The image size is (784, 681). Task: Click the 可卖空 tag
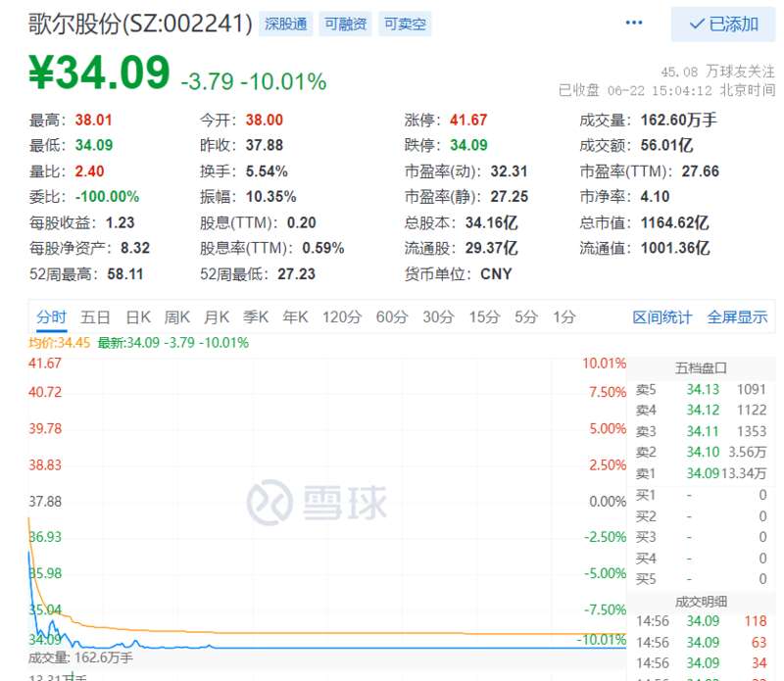click(405, 24)
